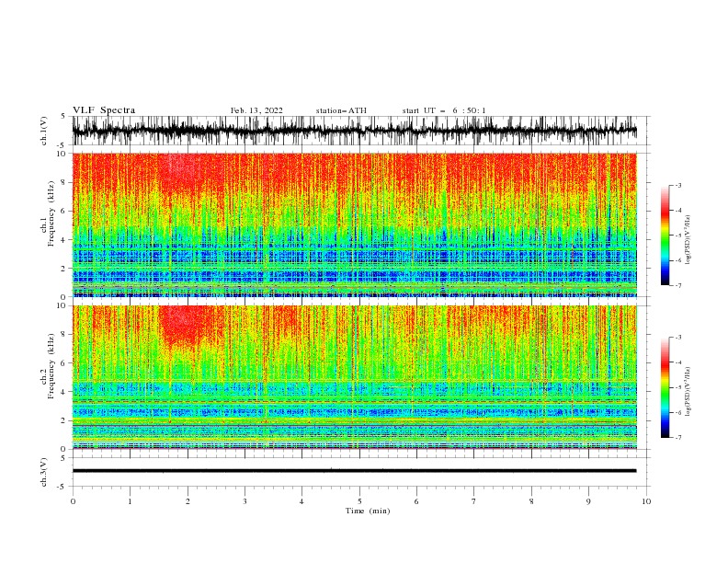Click tick label "0" on the Time axis
This screenshot has height=563, width=728.
click(73, 501)
